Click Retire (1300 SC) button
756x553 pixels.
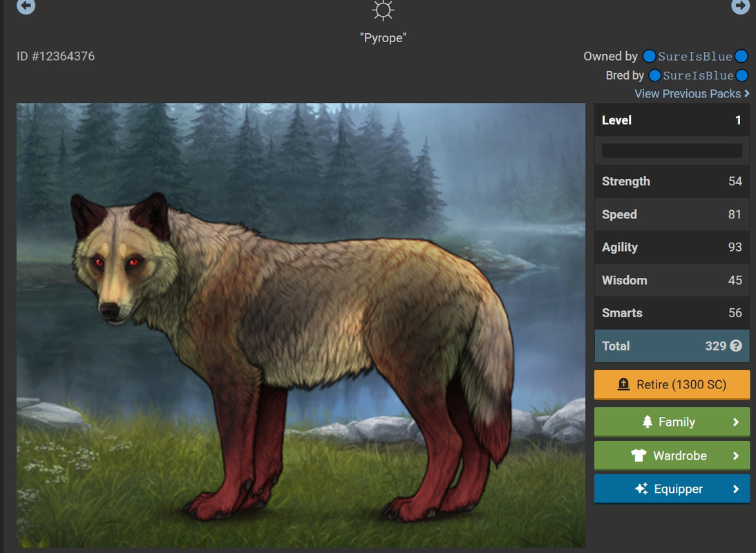tap(672, 384)
